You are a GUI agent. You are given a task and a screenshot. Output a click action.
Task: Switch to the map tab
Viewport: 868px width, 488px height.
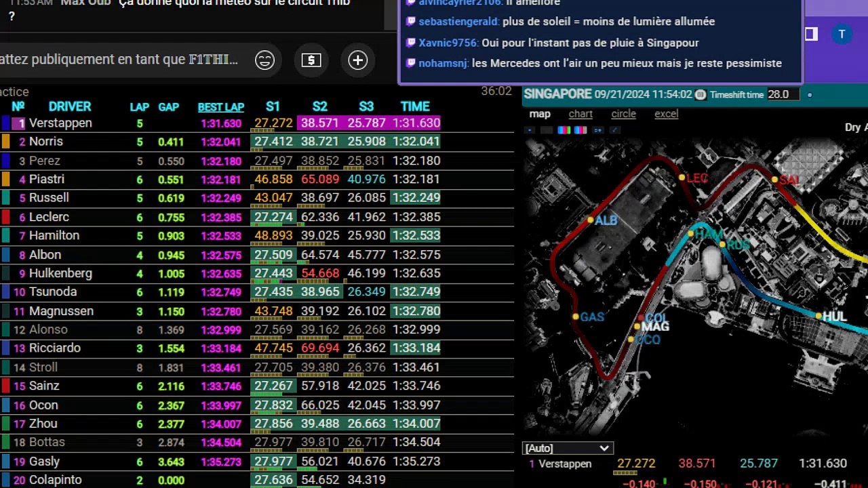click(x=540, y=114)
